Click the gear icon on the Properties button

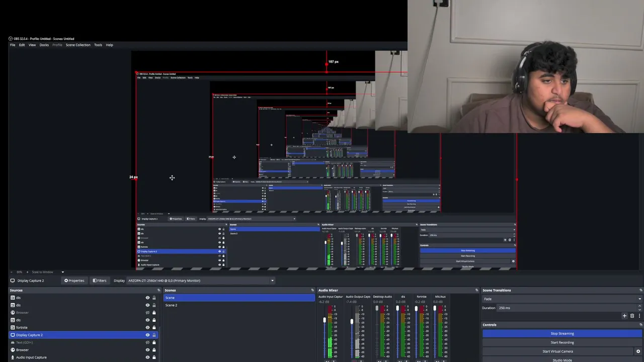[66, 281]
